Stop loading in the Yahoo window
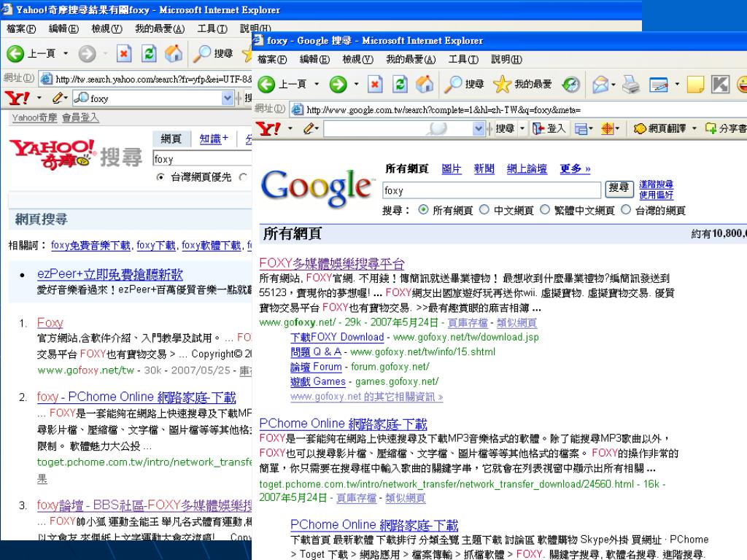The height and width of the screenshot is (560, 747). click(x=124, y=54)
